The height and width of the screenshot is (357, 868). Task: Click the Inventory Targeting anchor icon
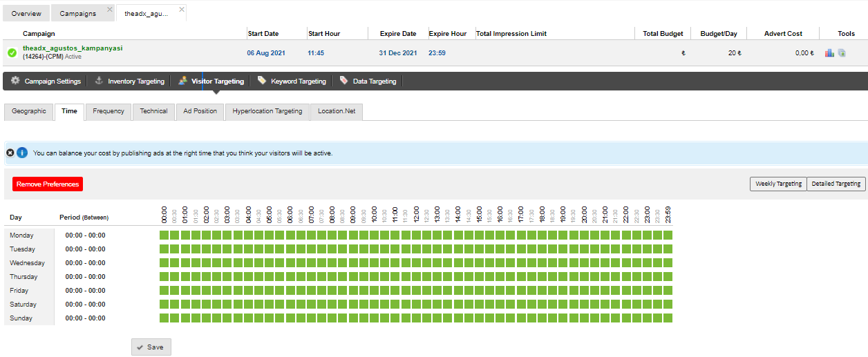click(99, 81)
